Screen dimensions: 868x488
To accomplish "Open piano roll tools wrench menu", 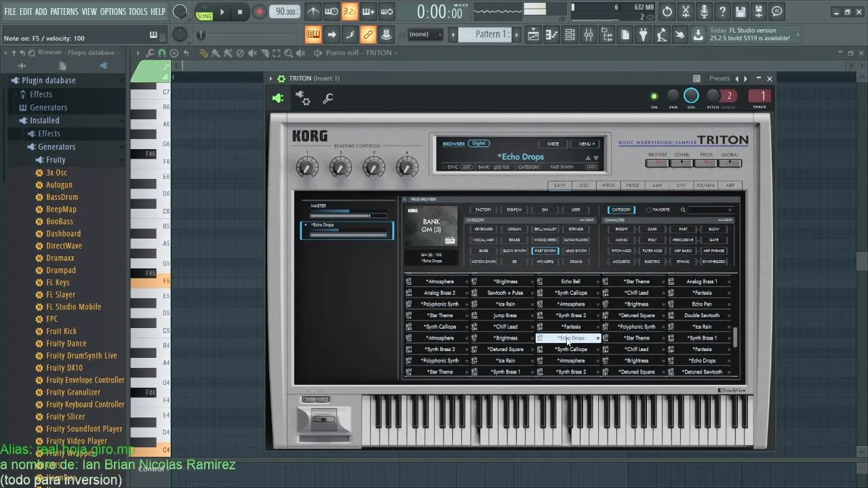I will [x=149, y=53].
